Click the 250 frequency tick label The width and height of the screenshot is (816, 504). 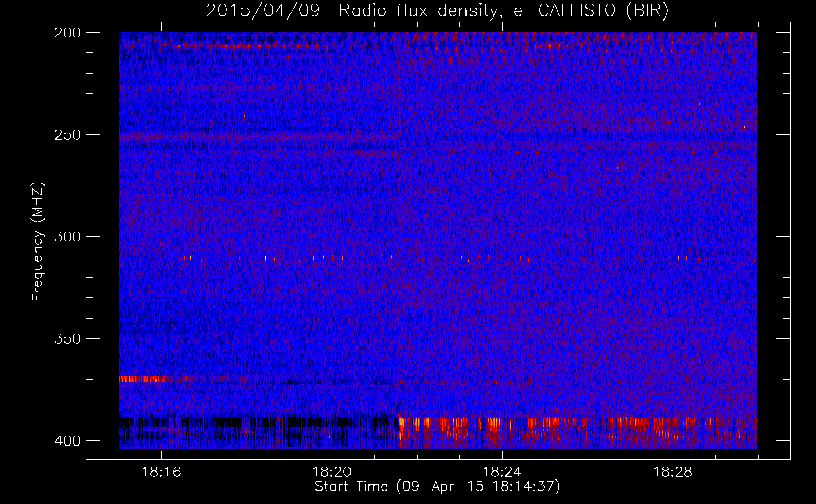point(68,135)
